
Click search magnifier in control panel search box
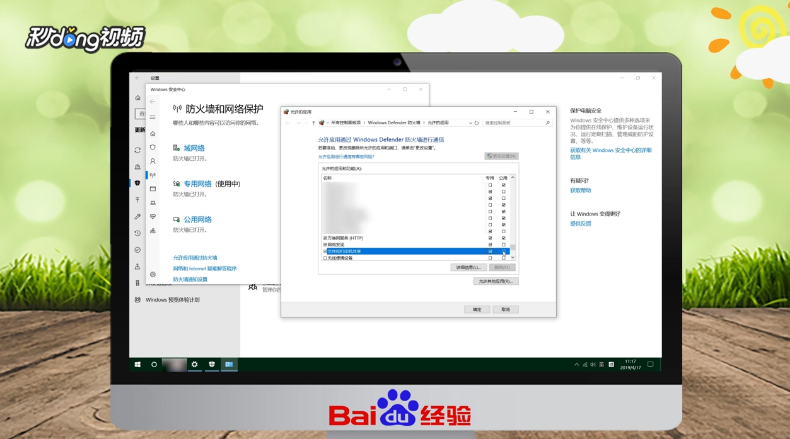click(548, 123)
